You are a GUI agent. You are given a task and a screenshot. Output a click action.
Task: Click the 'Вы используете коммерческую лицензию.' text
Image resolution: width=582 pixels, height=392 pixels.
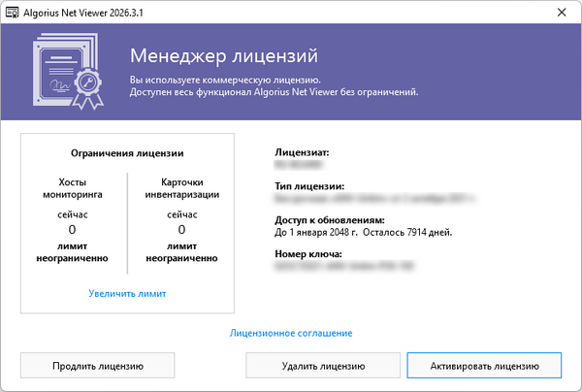(x=225, y=80)
